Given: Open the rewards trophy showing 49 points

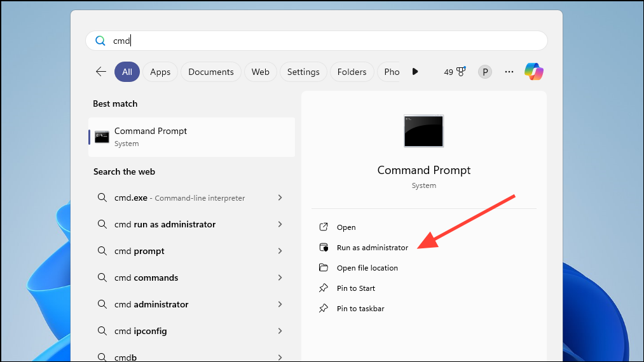Looking at the screenshot, I should click(x=455, y=72).
